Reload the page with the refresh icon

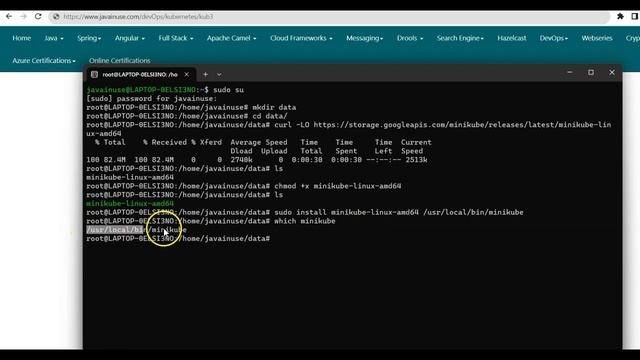(38, 16)
